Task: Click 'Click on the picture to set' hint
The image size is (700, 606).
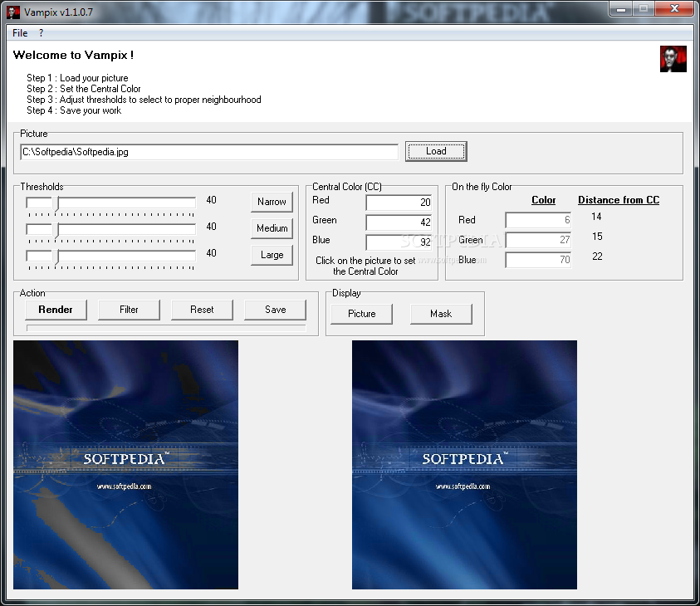Action: [x=365, y=261]
